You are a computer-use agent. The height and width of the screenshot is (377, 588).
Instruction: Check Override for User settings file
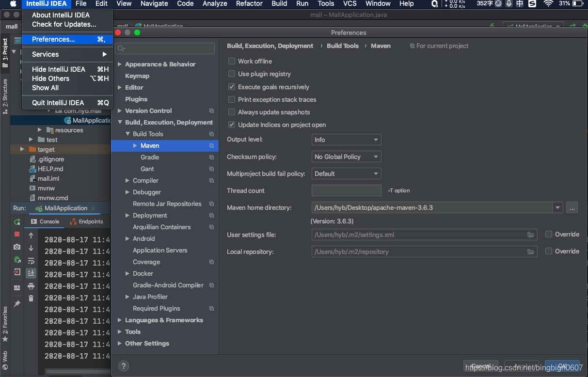pyautogui.click(x=549, y=235)
